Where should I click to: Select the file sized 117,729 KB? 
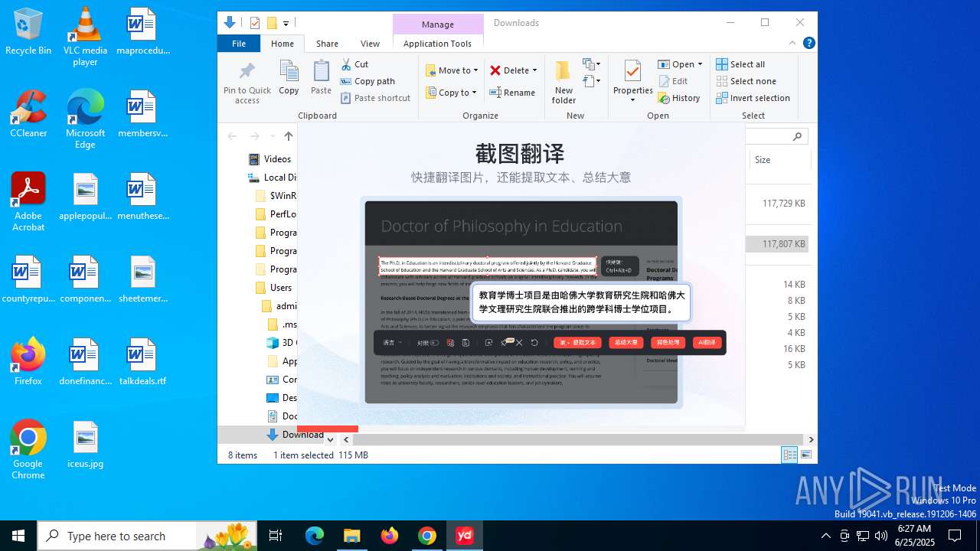777,204
